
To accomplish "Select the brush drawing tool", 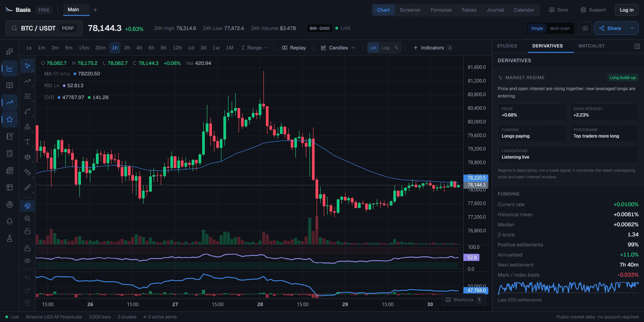I will [28, 187].
